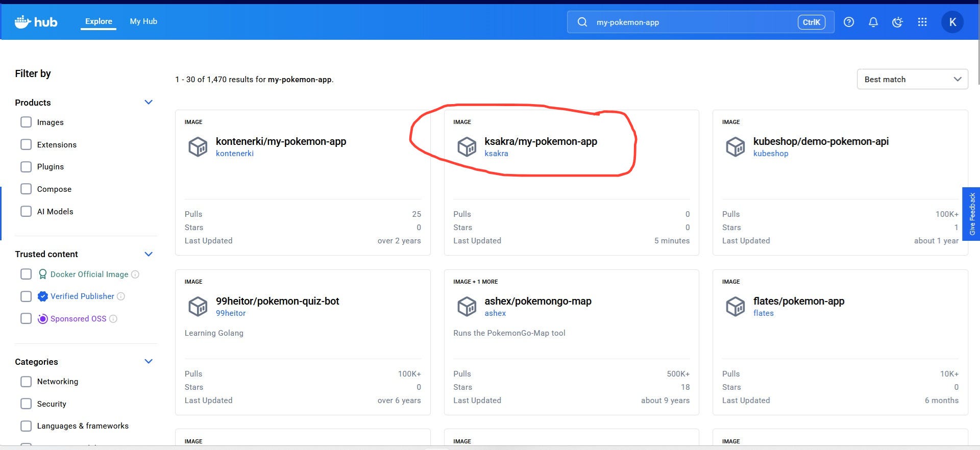The image size is (980, 450).
Task: Switch to the My Hub tab
Action: pyautogui.click(x=143, y=21)
